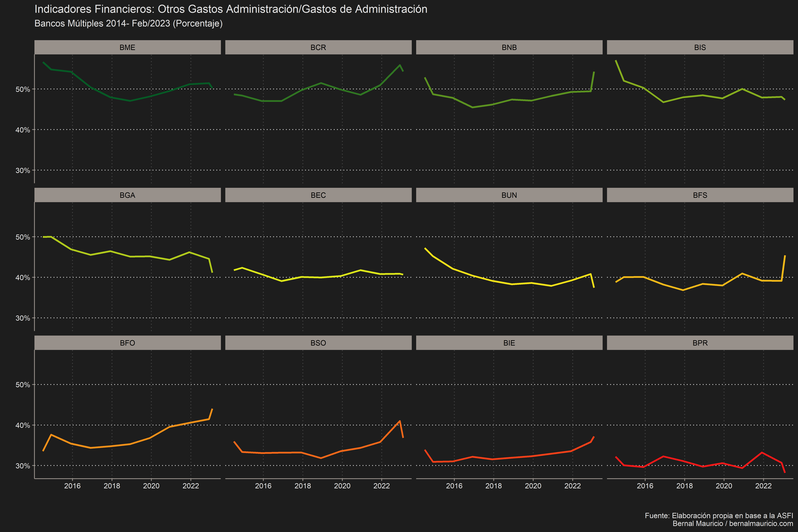Screen dimensions: 798x532
Task: Click the 2020 label under the BFO panel
Action: pos(151,486)
